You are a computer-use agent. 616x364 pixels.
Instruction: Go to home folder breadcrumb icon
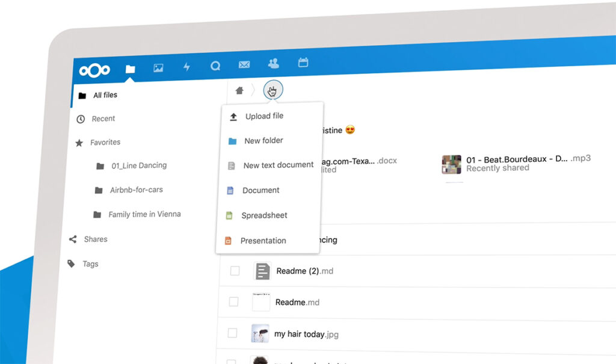(239, 91)
